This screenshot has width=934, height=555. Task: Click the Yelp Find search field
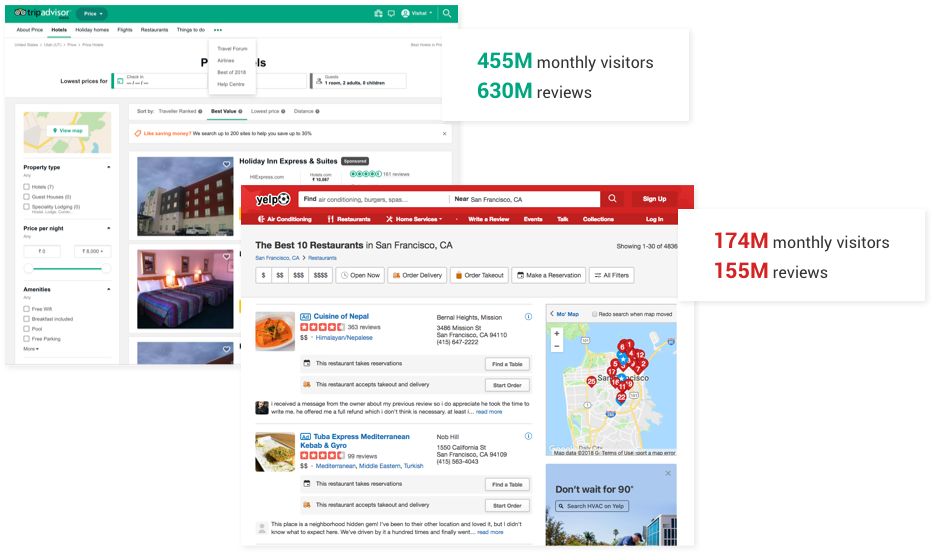pos(373,199)
